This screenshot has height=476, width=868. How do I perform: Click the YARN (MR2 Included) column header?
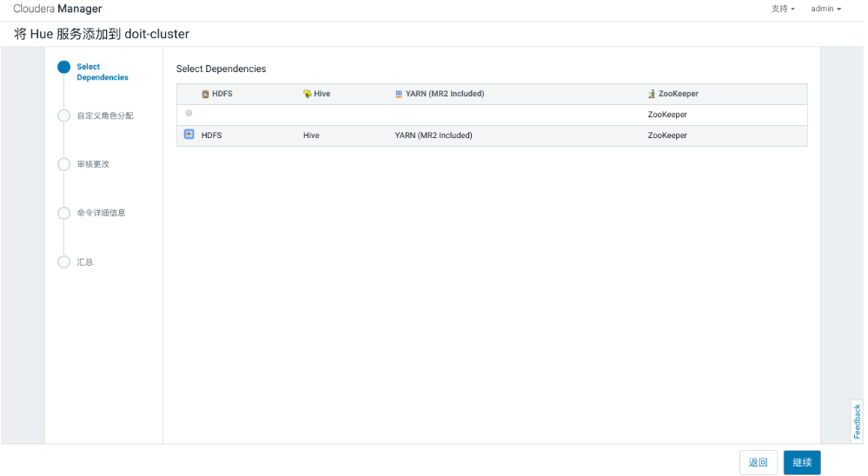(445, 94)
